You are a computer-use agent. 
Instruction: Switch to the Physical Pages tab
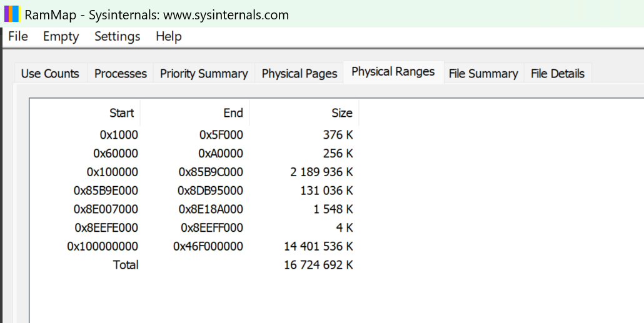[x=299, y=74]
